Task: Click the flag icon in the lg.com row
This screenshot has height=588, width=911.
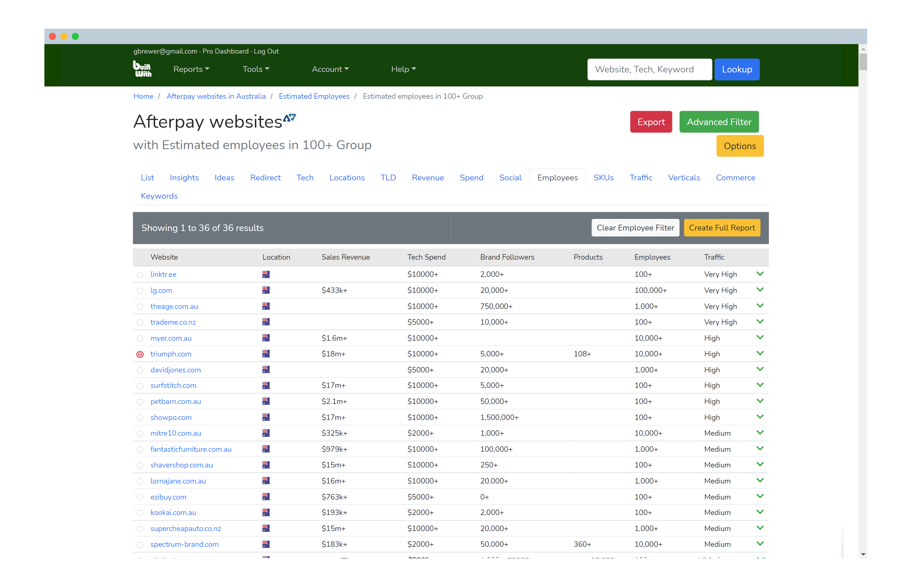Action: tap(266, 290)
